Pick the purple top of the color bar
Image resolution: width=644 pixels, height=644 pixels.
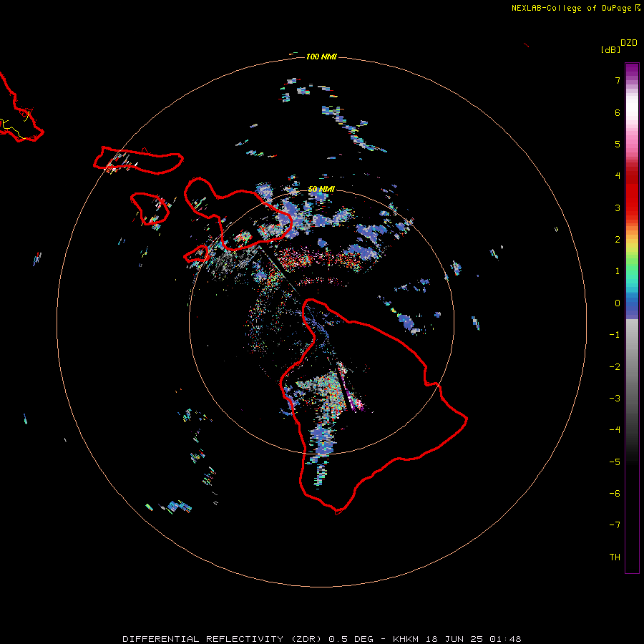point(632,69)
